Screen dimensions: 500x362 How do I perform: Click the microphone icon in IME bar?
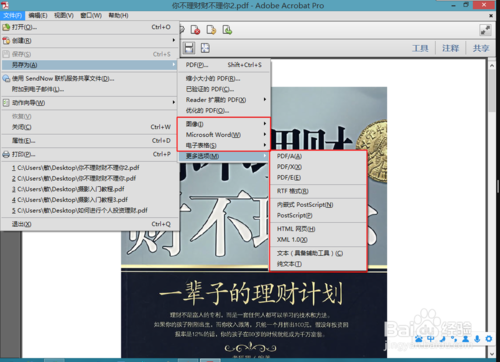coord(477,339)
